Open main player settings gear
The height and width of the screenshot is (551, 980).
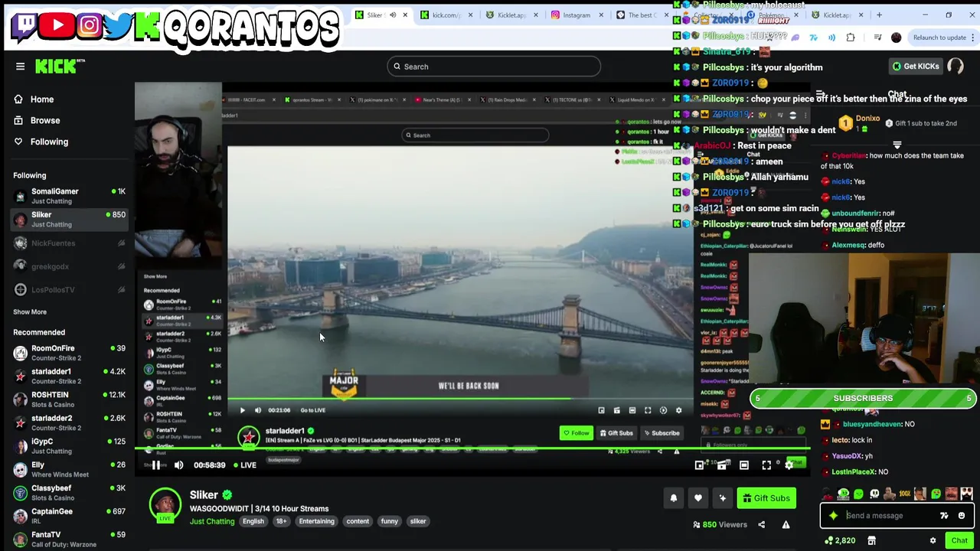point(789,465)
